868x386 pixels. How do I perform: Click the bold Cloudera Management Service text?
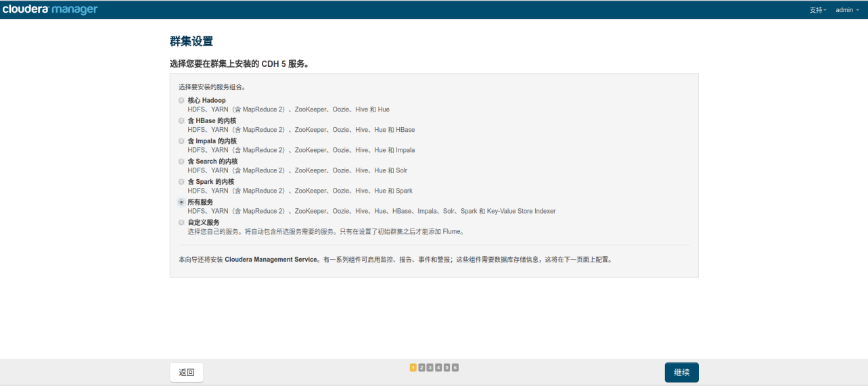click(x=271, y=260)
